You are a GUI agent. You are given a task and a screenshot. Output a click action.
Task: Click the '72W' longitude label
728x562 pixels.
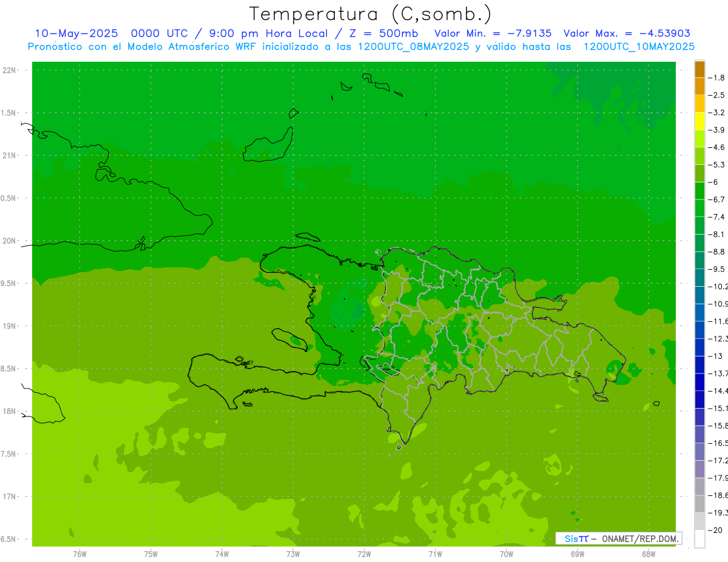(x=364, y=554)
